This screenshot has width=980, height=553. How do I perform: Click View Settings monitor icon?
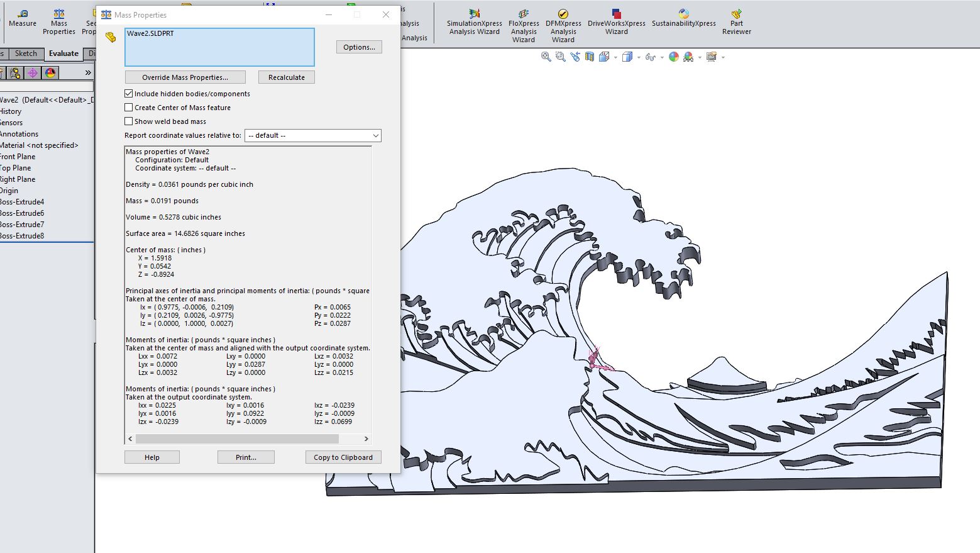(712, 57)
